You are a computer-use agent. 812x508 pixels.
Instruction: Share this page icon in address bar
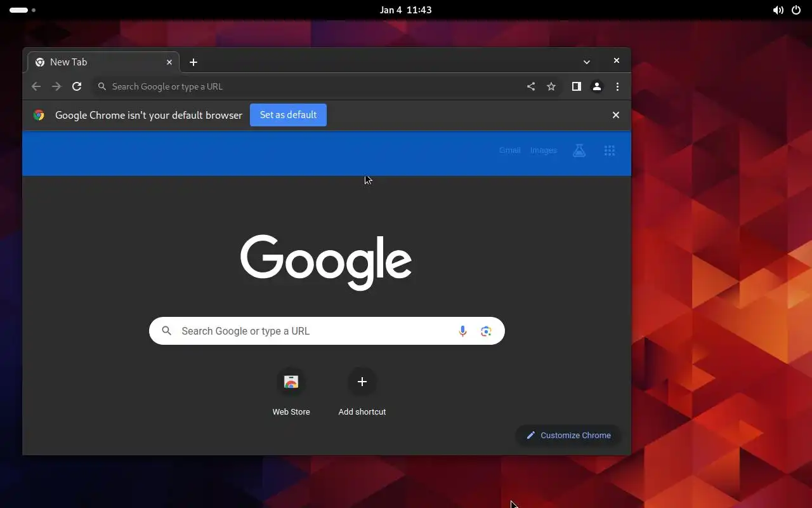[x=531, y=86]
